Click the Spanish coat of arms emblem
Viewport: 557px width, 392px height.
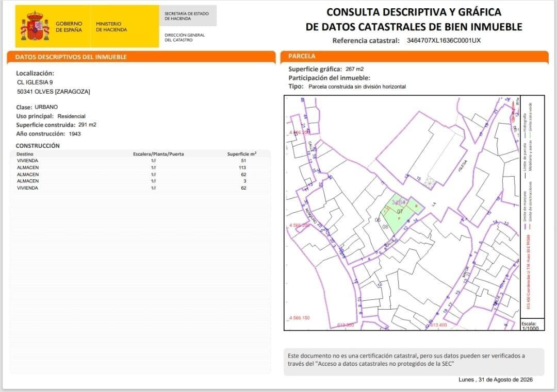click(35, 26)
